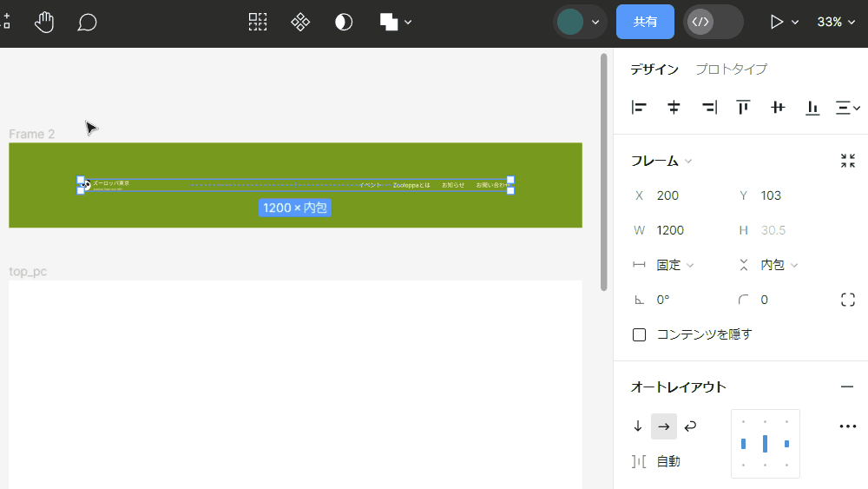Open the Boolean operations dropdown arrow
The width and height of the screenshot is (868, 489).
[408, 23]
